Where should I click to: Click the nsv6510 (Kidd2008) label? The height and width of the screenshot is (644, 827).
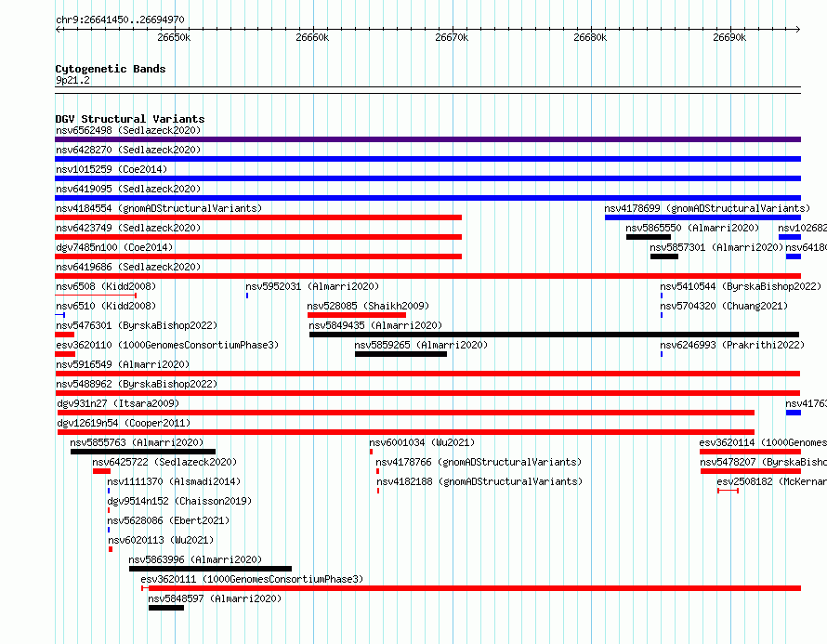click(x=106, y=306)
